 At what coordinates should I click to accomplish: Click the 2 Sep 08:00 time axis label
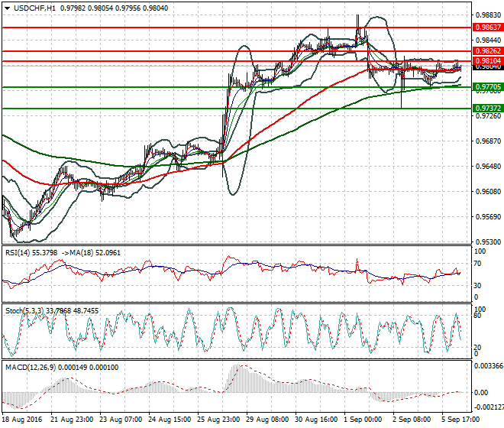coord(412,420)
